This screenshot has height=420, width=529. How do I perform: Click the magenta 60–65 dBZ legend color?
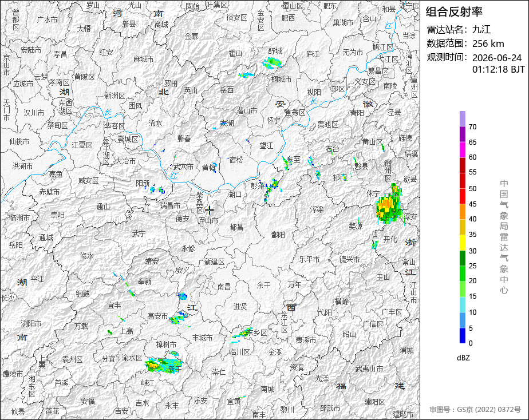(462, 150)
